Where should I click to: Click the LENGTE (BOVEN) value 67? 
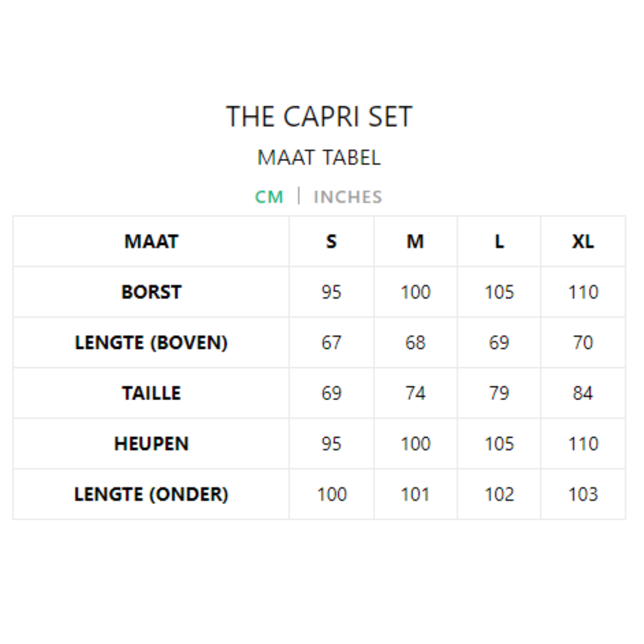pyautogui.click(x=332, y=343)
